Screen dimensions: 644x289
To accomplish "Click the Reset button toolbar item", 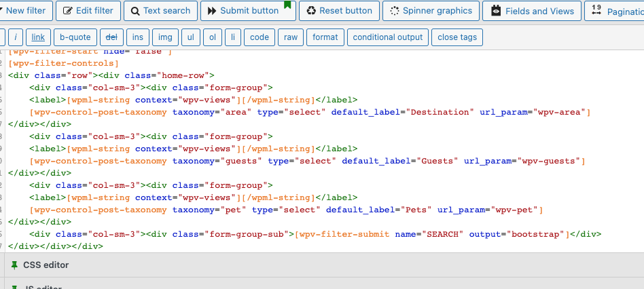I will click(339, 11).
